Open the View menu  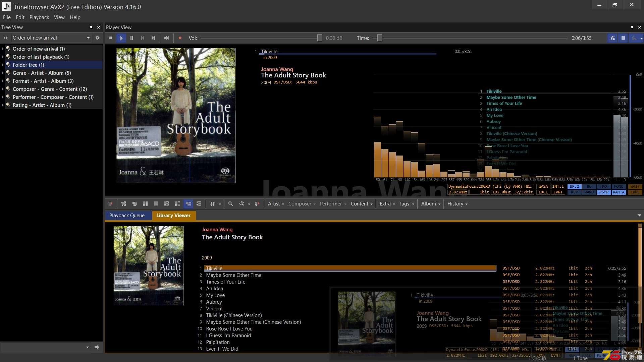[59, 17]
